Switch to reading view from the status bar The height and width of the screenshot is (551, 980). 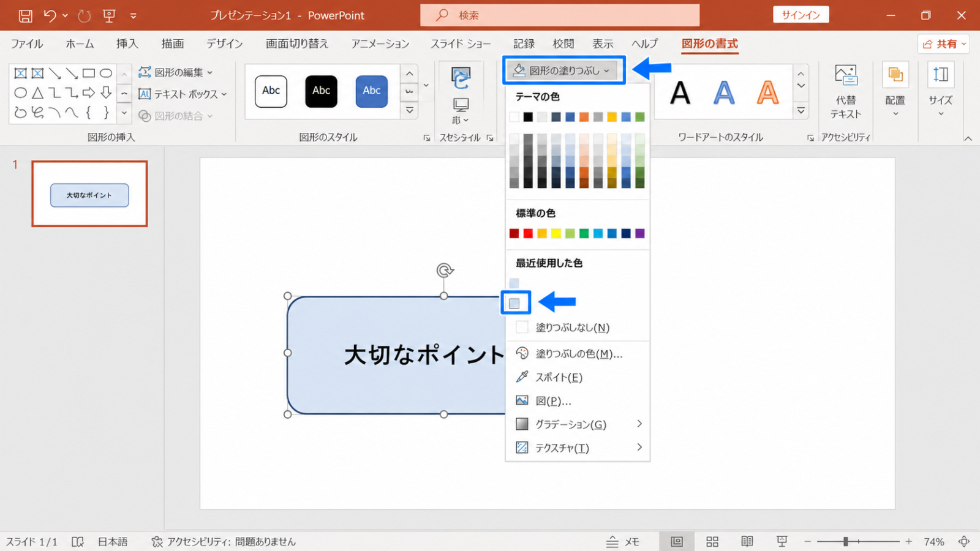point(747,542)
